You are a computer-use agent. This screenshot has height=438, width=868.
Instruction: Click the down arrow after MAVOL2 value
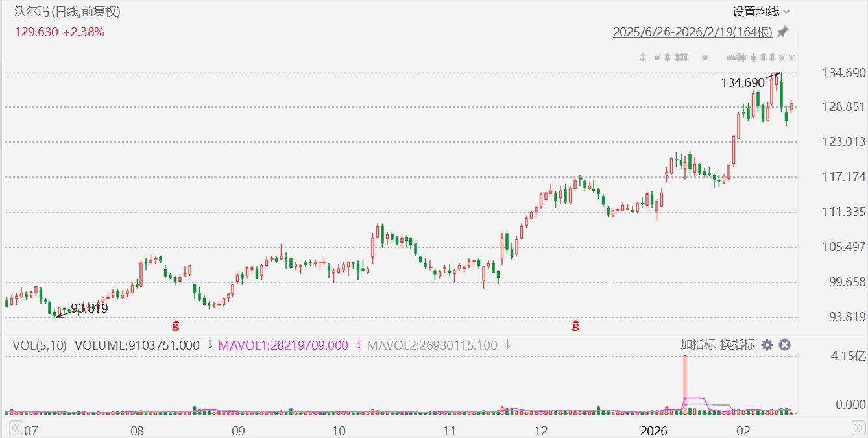[508, 345]
